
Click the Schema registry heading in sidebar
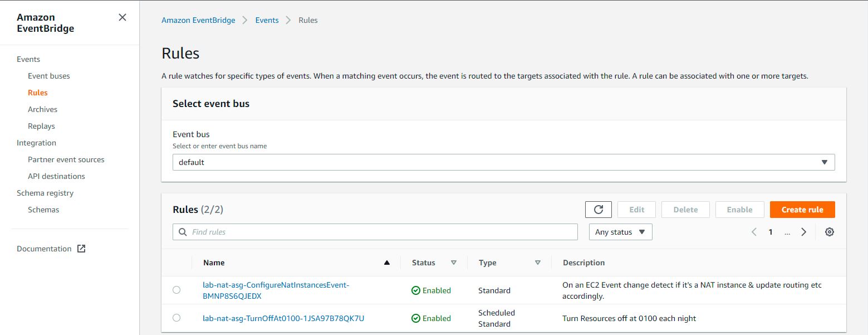[45, 193]
